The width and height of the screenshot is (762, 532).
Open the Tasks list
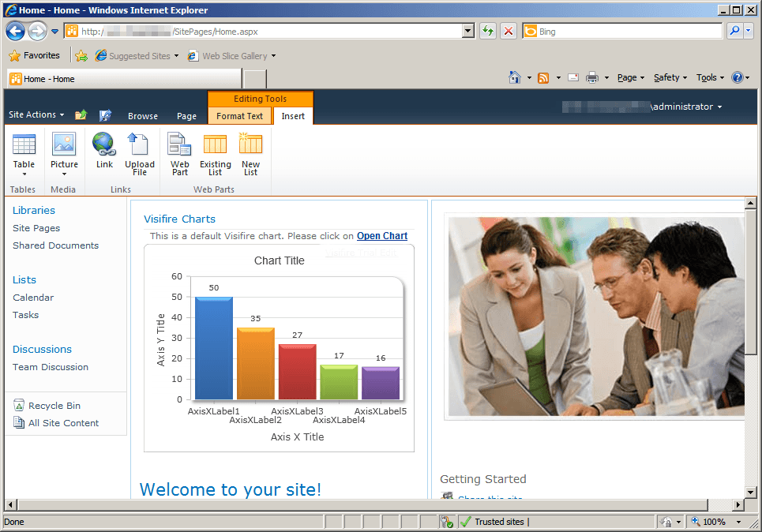(25, 315)
